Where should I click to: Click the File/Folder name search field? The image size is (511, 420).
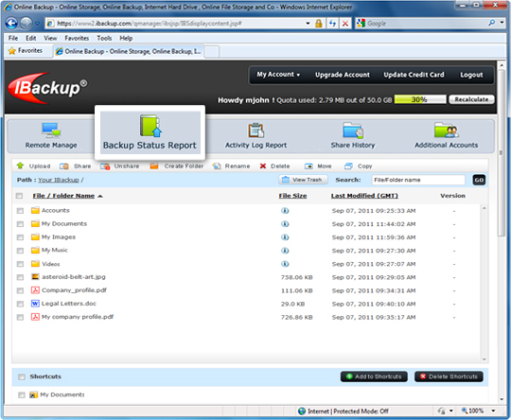[x=418, y=180]
